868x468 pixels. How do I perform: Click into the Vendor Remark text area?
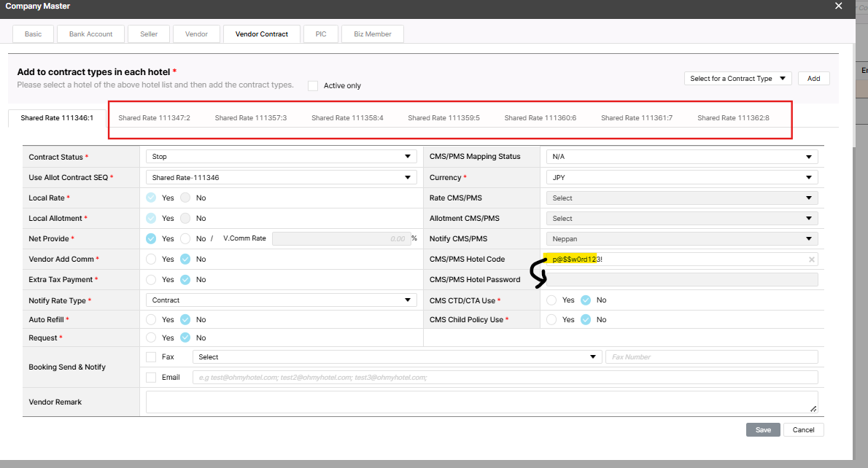481,402
